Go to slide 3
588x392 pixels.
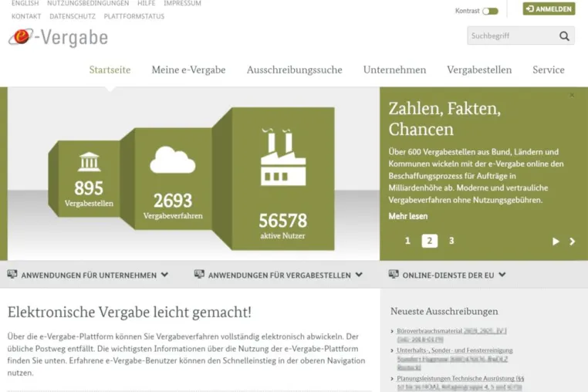[x=451, y=241]
